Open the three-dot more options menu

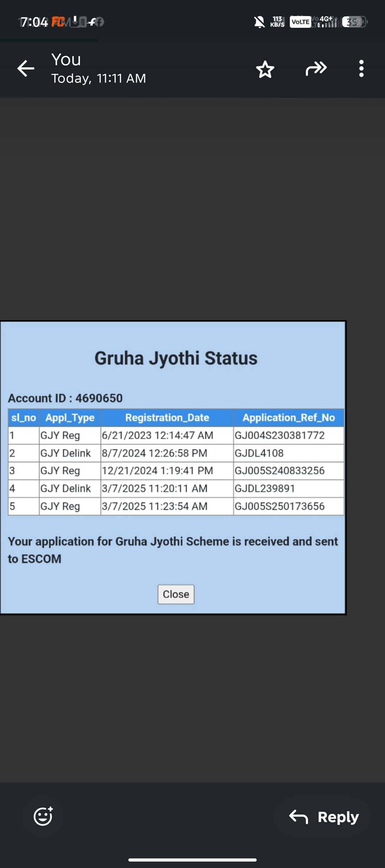point(361,68)
